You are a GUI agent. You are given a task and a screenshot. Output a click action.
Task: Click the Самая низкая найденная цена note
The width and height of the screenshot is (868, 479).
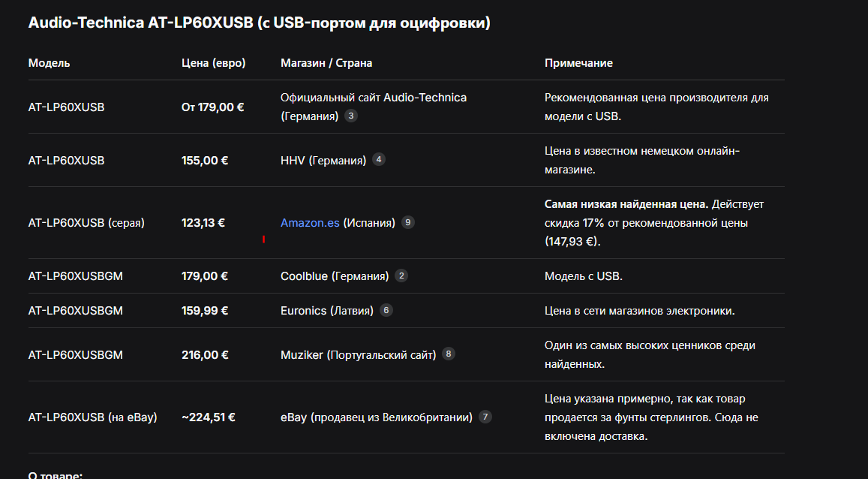(626, 204)
